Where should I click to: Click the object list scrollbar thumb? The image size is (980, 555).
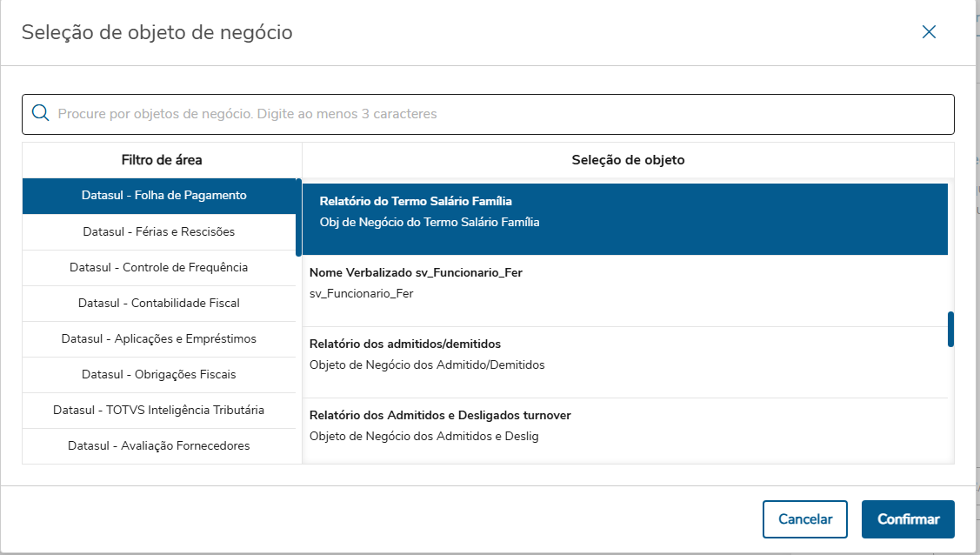(950, 329)
